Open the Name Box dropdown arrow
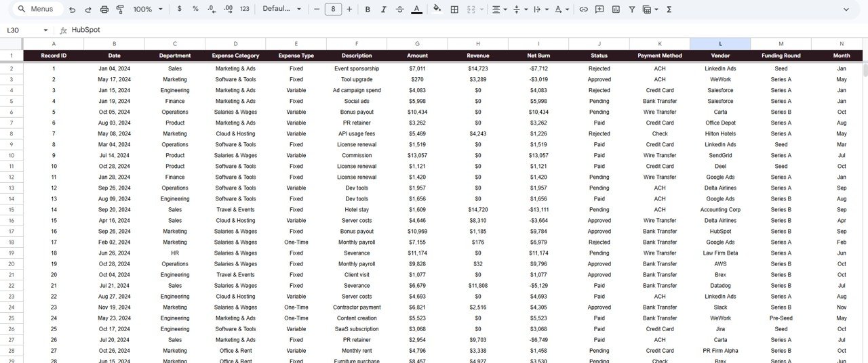Viewport: 868px width, 363px height. tap(46, 30)
